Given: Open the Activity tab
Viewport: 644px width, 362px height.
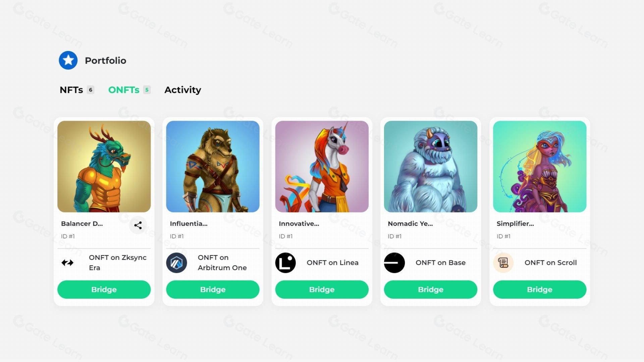Looking at the screenshot, I should click(x=183, y=90).
